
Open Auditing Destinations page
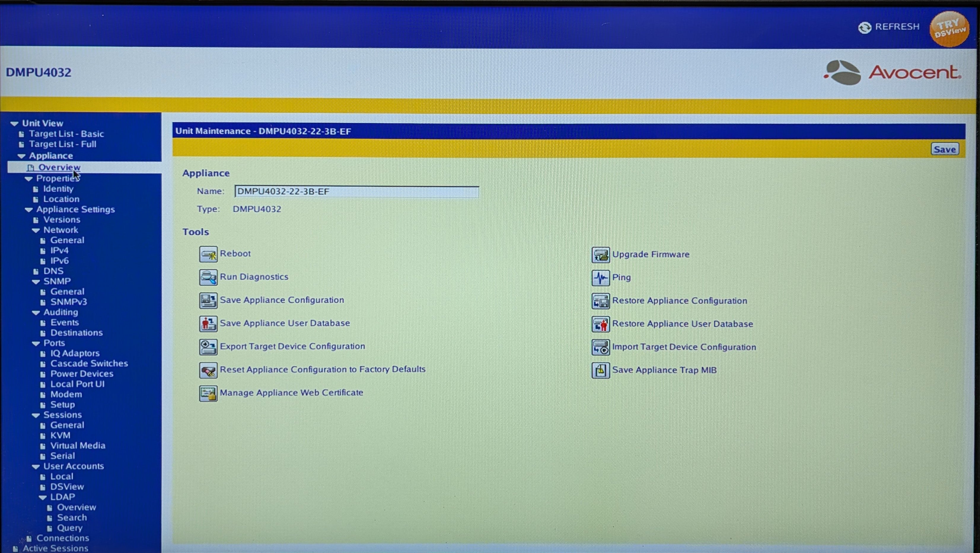point(77,333)
